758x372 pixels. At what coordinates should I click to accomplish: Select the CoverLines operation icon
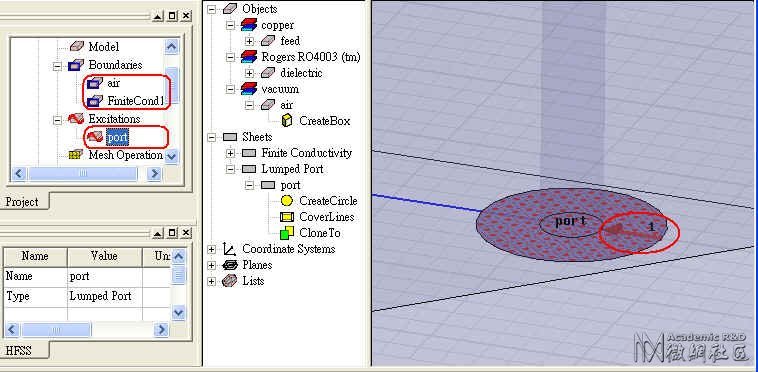pyautogui.click(x=287, y=217)
